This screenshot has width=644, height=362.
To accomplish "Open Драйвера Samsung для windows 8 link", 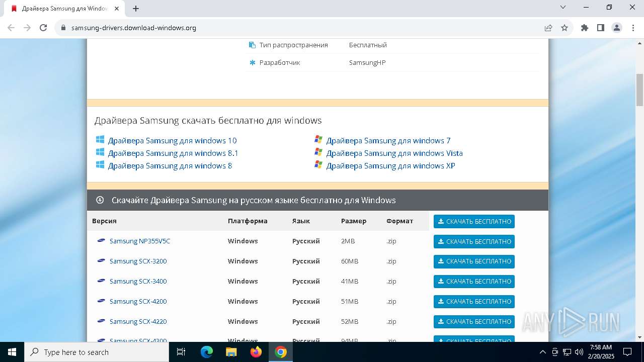I will click(170, 165).
